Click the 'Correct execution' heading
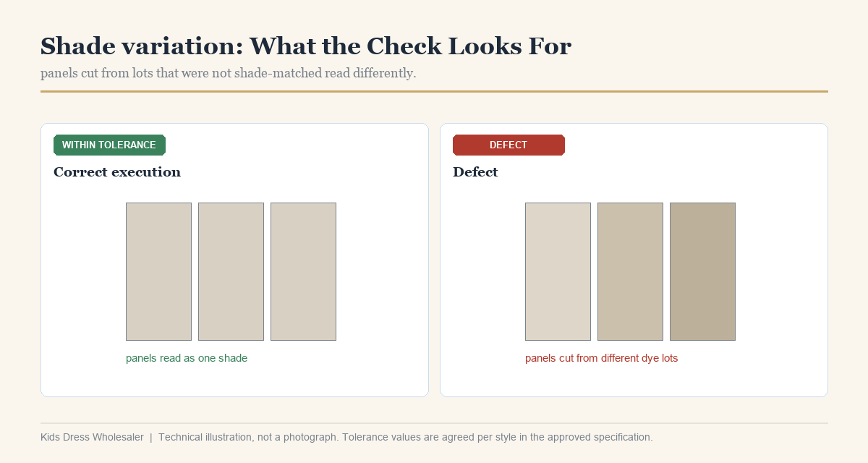Viewport: 868px width, 463px height. (117, 172)
